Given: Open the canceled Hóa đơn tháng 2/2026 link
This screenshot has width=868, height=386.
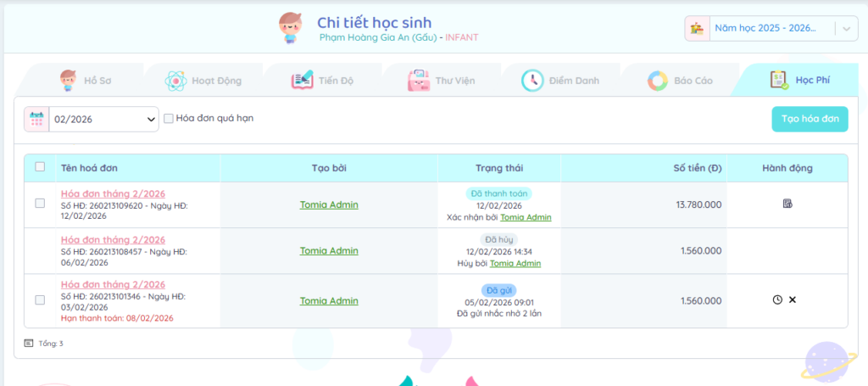Looking at the screenshot, I should [x=113, y=239].
